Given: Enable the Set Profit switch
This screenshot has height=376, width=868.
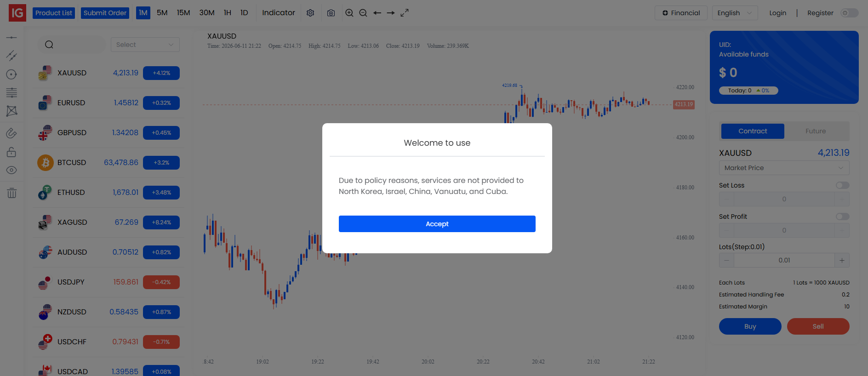Looking at the screenshot, I should click(x=843, y=216).
